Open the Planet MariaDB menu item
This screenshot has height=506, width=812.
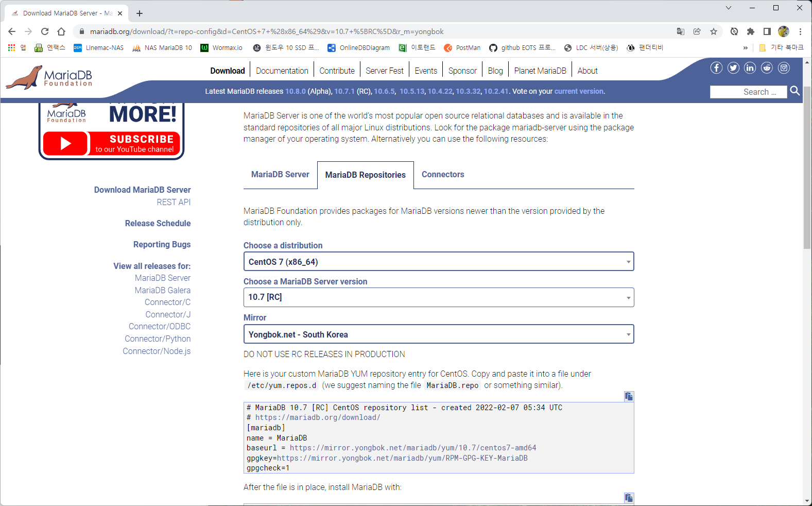[540, 71]
